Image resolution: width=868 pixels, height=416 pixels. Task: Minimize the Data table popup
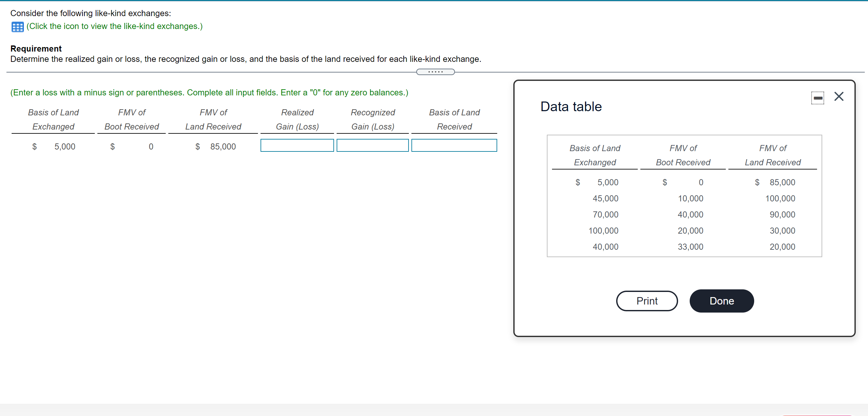pyautogui.click(x=817, y=98)
